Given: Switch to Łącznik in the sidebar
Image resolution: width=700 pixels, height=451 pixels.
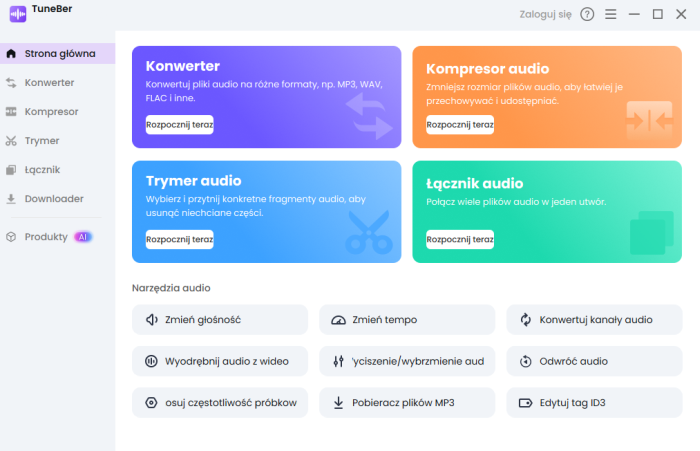Looking at the screenshot, I should [x=58, y=170].
